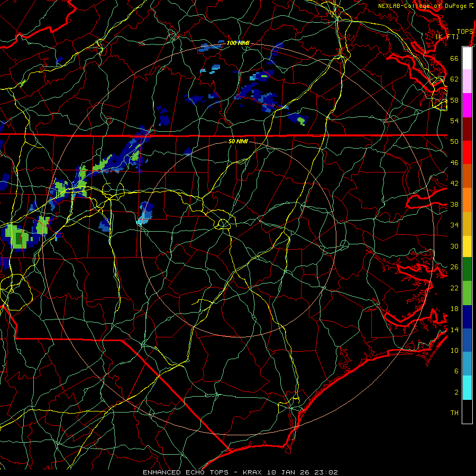Click the light green legend swatch
The image size is (476, 476).
[x=467, y=293]
